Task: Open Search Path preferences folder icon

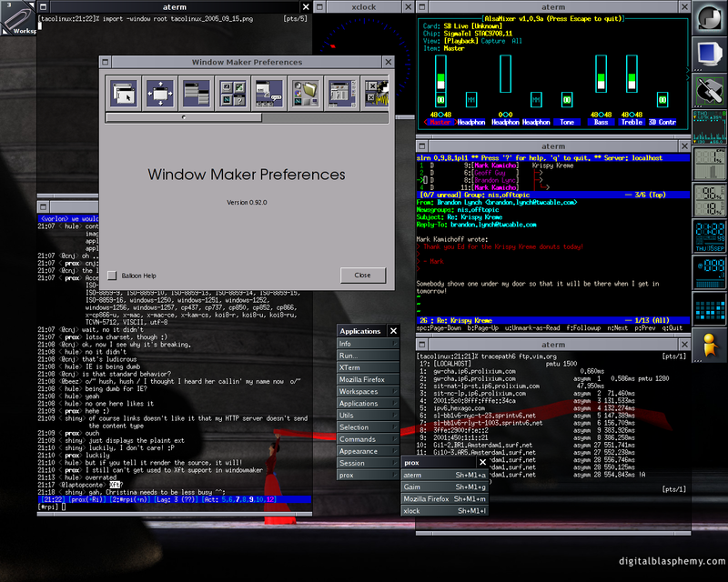Action: 305,94
